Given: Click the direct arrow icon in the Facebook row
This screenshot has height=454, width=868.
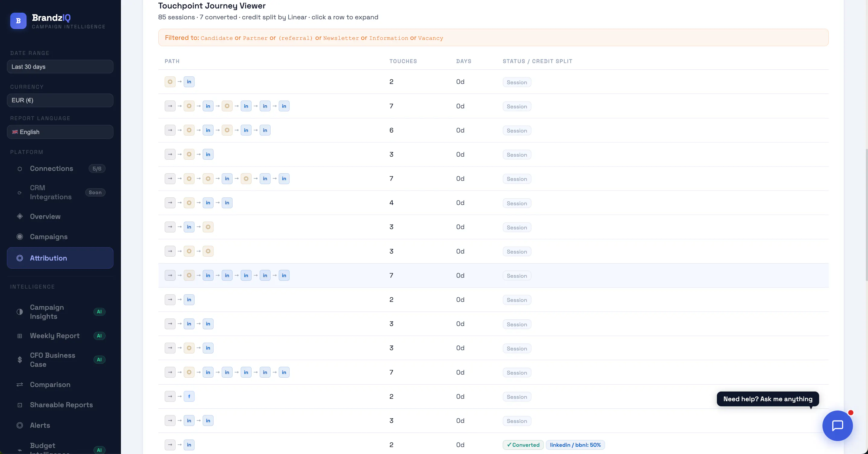Looking at the screenshot, I should pos(170,396).
